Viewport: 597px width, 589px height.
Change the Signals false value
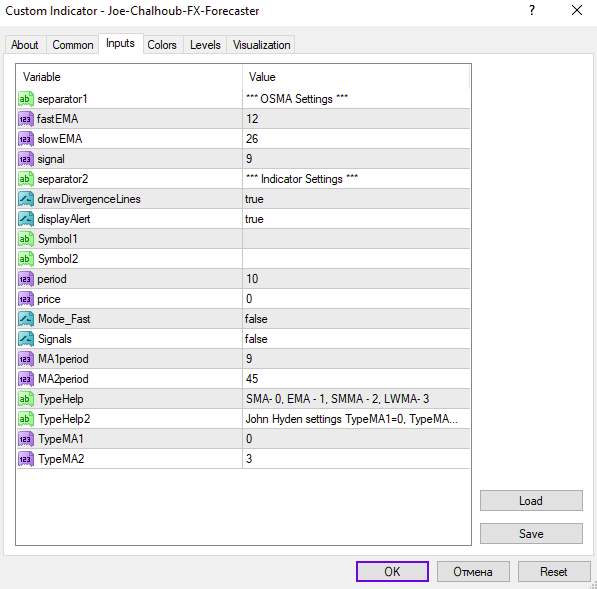pyautogui.click(x=356, y=339)
